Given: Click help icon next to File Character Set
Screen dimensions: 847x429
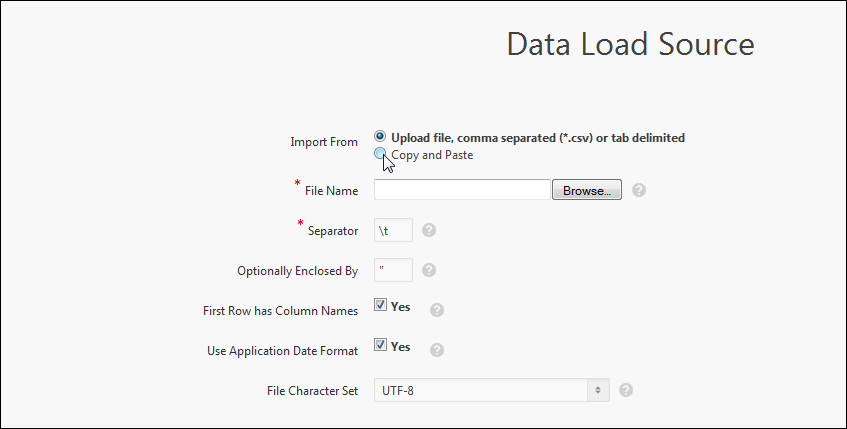Looking at the screenshot, I should [626, 390].
